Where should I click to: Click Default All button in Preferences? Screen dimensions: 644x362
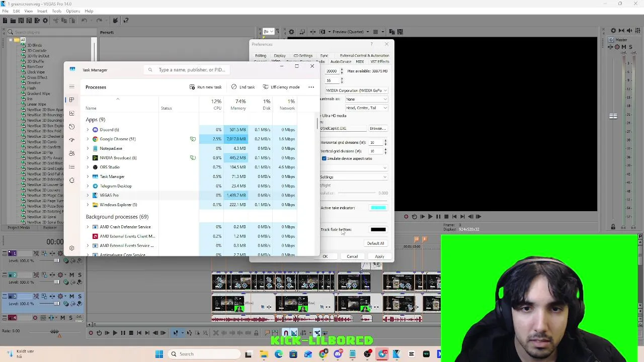[x=375, y=243]
